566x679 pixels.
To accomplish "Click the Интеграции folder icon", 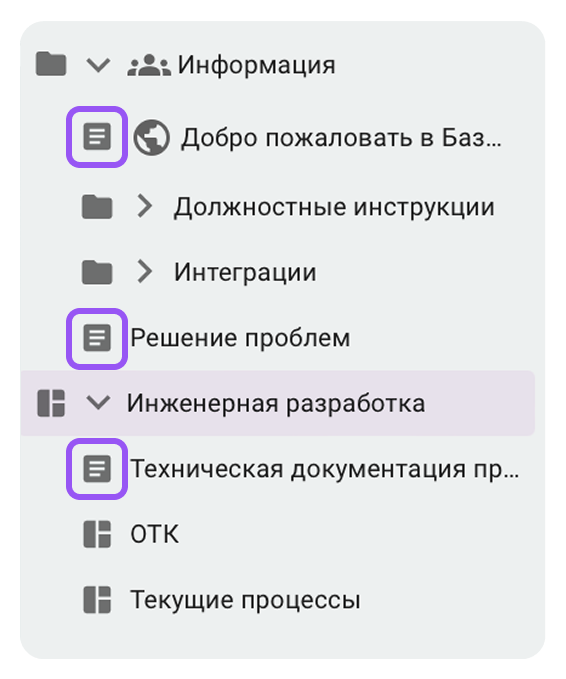I will point(97,272).
